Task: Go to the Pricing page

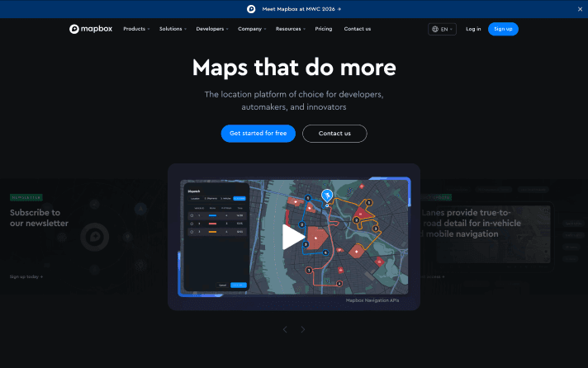Action: [x=324, y=29]
